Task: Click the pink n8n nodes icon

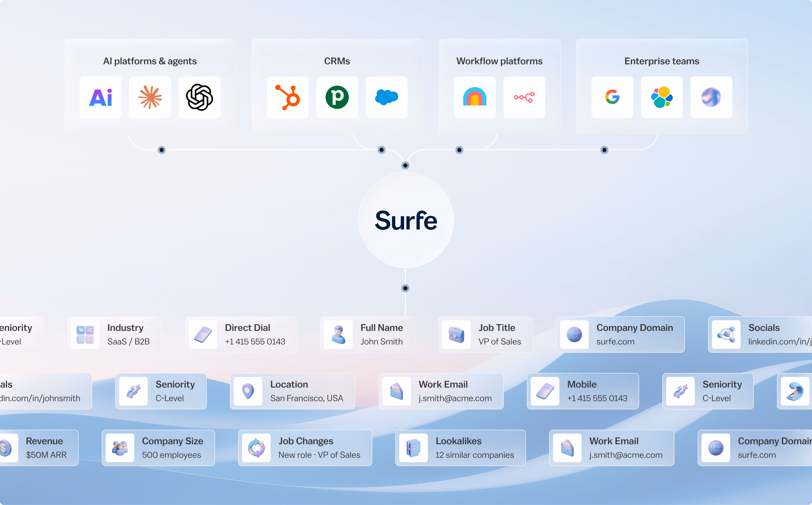Action: (x=524, y=97)
